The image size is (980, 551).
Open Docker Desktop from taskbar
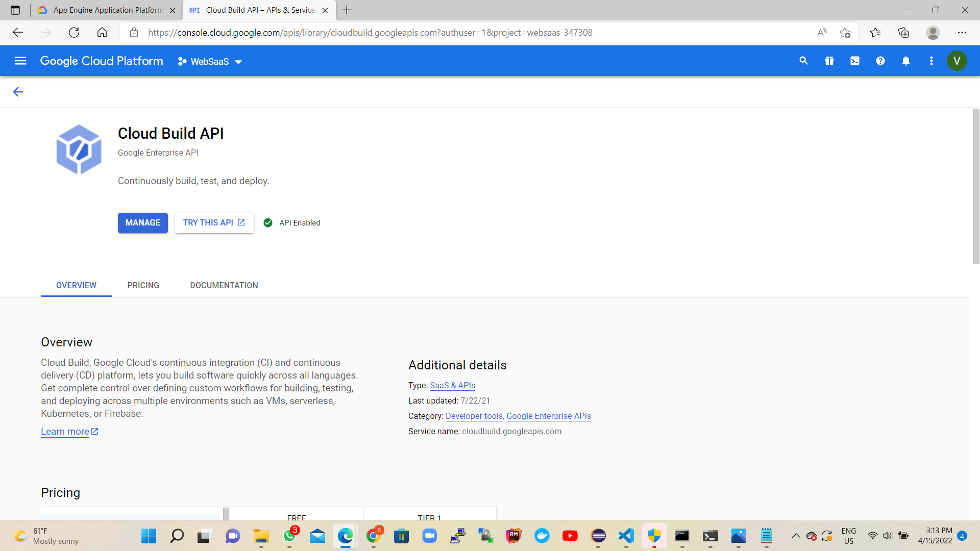(542, 536)
